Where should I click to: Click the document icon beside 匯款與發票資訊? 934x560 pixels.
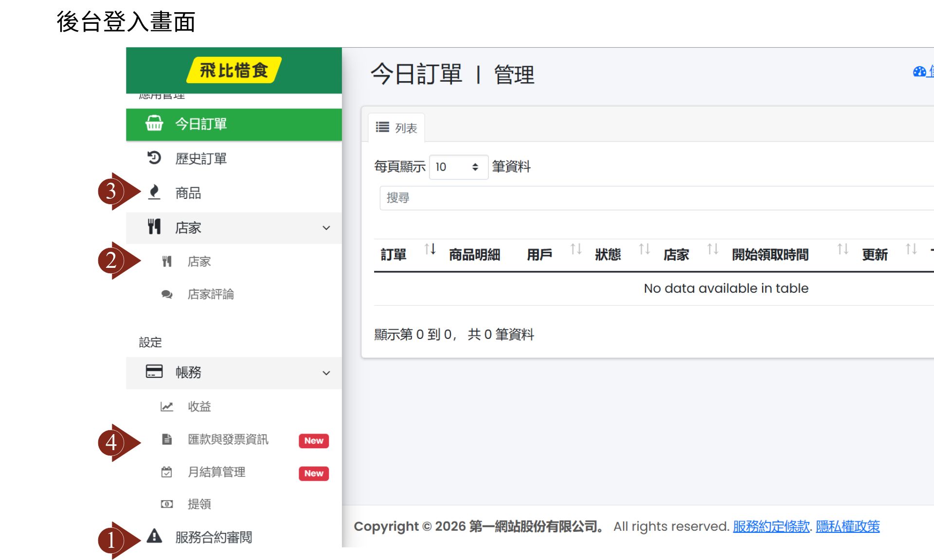pyautogui.click(x=167, y=439)
